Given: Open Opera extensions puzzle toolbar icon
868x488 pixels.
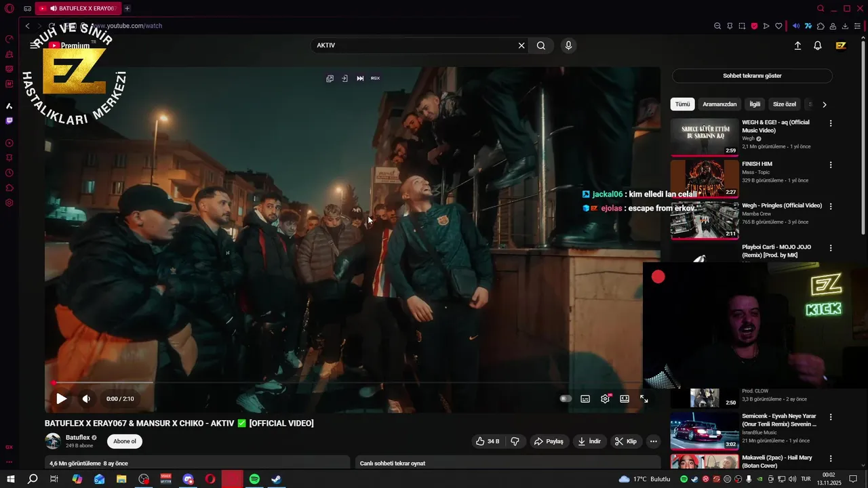Looking at the screenshot, I should coord(821,26).
